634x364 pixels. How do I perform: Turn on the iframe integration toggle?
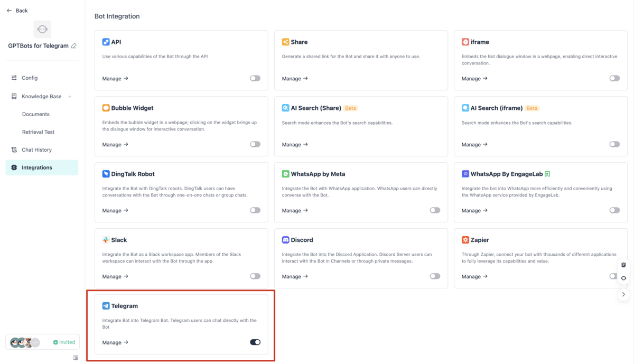pos(614,78)
